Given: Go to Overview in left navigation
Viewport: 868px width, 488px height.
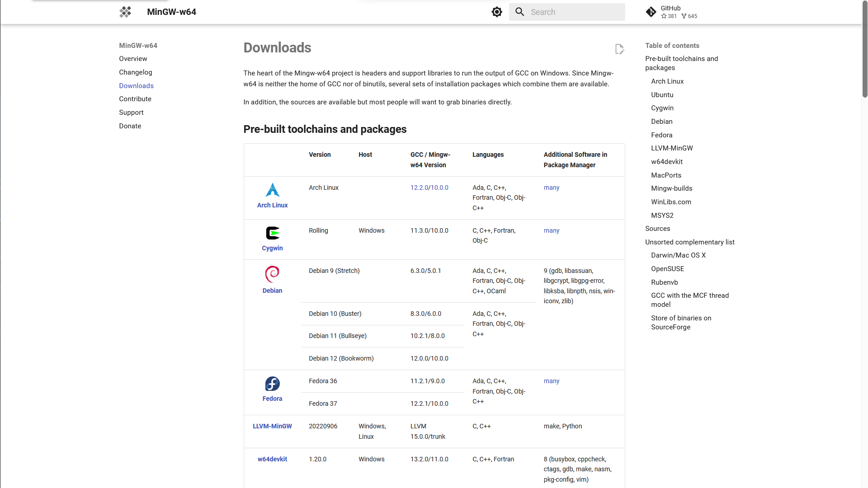Looking at the screenshot, I should click(x=133, y=59).
